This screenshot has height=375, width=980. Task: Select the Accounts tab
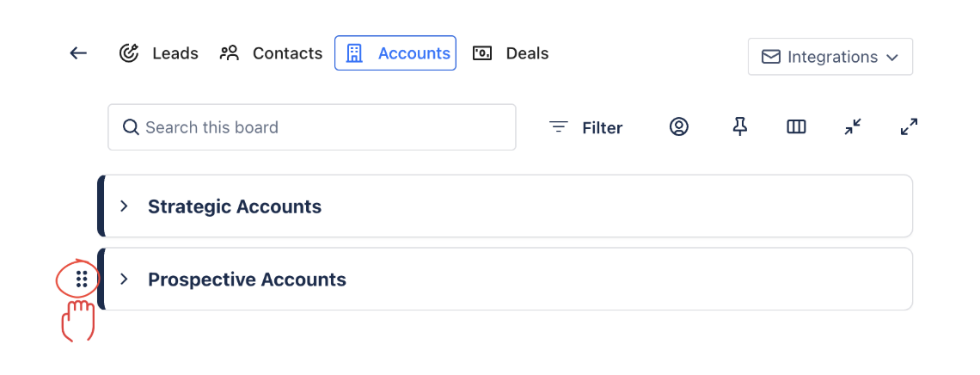point(395,53)
